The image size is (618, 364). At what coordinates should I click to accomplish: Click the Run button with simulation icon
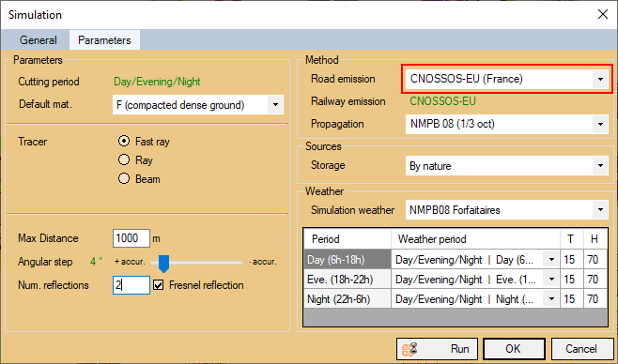pyautogui.click(x=437, y=349)
